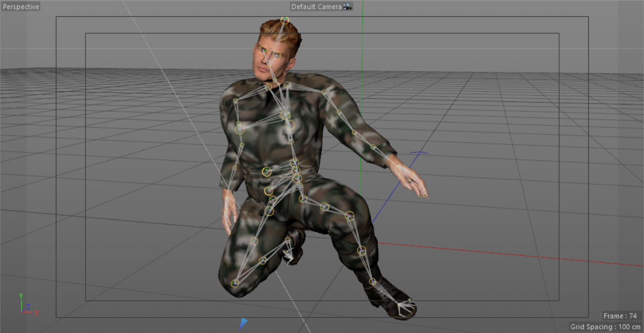The width and height of the screenshot is (644, 333).
Task: Select the joint at the top of the head
Action: (285, 21)
